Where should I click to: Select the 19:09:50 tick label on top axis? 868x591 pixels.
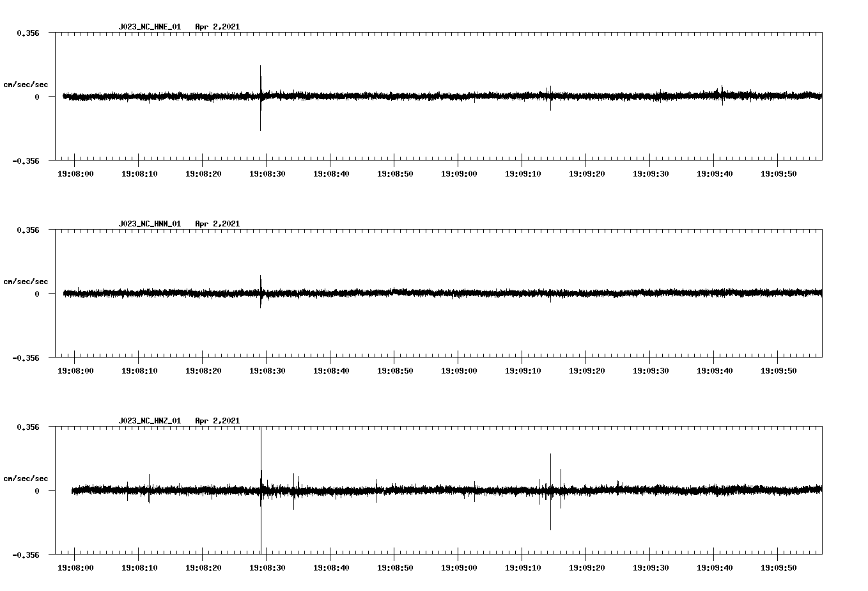pyautogui.click(x=779, y=173)
